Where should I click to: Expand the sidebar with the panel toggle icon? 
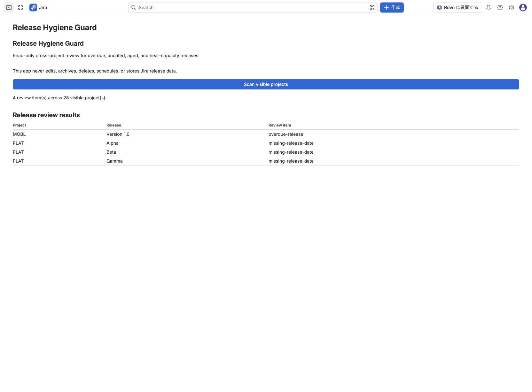click(x=9, y=7)
